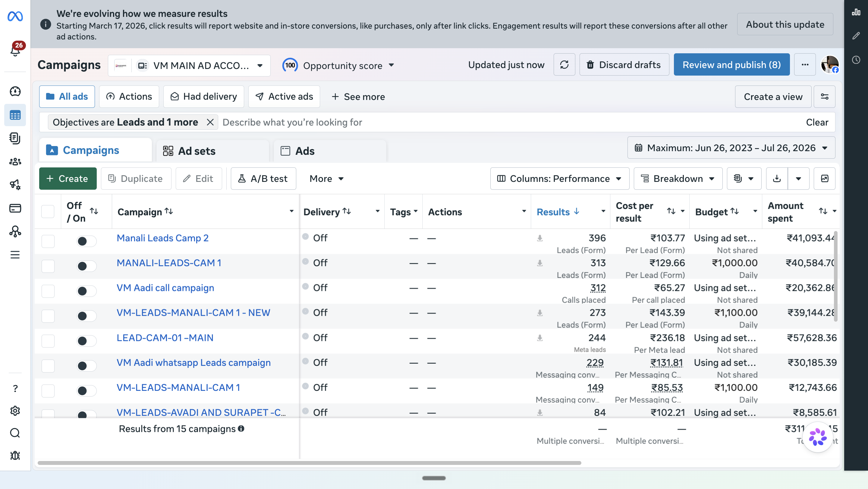Screen dimensions: 868x489
Task: Open the More actions dropdown
Action: point(326,178)
